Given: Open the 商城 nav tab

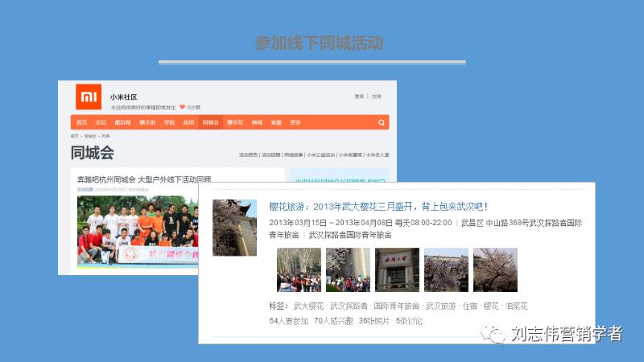Looking at the screenshot, I should click(257, 122).
